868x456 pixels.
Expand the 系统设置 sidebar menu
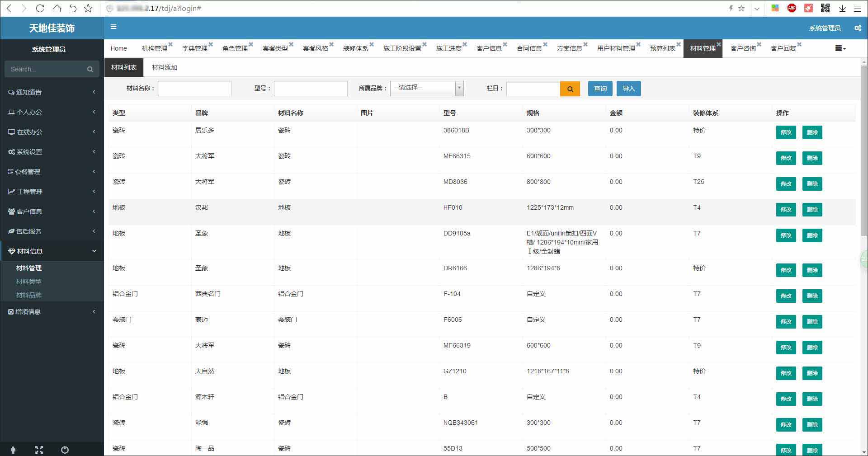52,152
